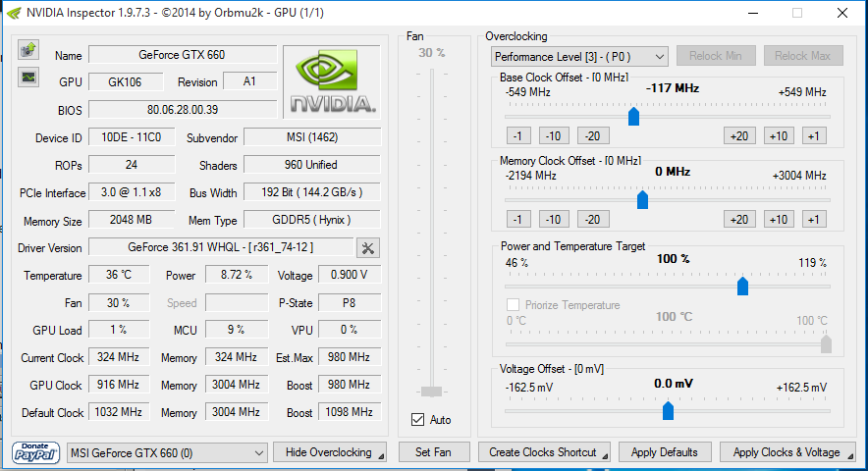
Task: Decrease Base Clock Offset by 10
Action: pyautogui.click(x=554, y=136)
